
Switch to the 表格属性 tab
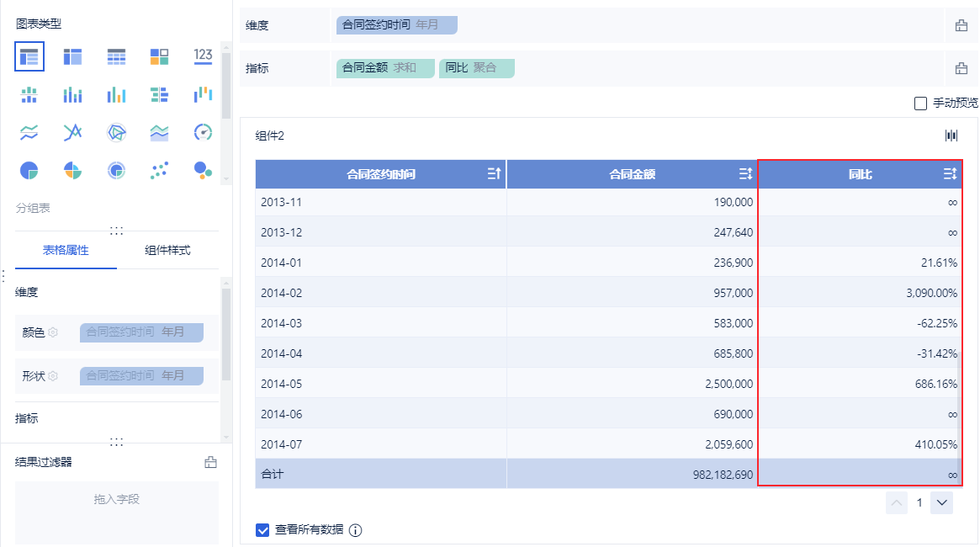(x=66, y=250)
